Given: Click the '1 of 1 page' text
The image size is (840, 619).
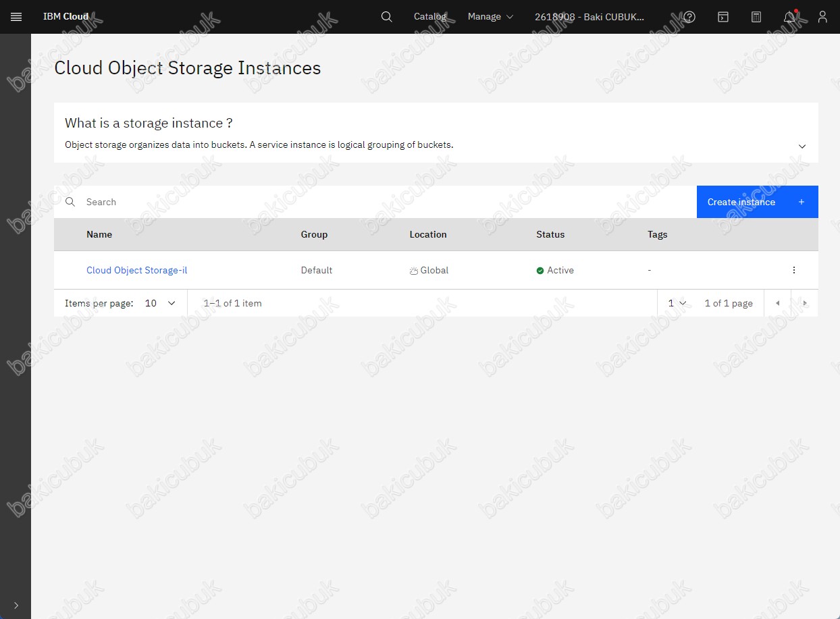Looking at the screenshot, I should click(729, 303).
